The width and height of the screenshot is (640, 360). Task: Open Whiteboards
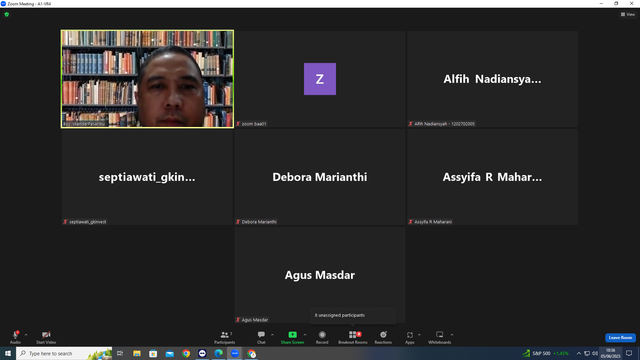440,337
